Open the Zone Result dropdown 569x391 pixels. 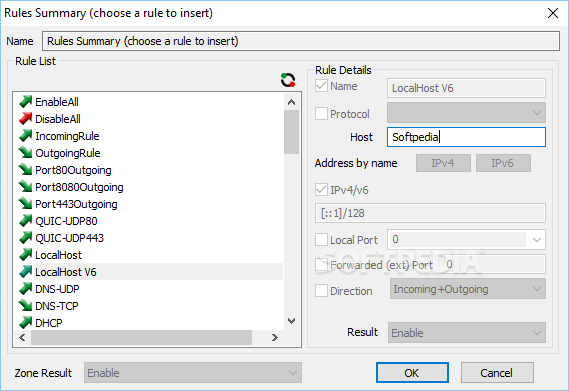coord(193,372)
